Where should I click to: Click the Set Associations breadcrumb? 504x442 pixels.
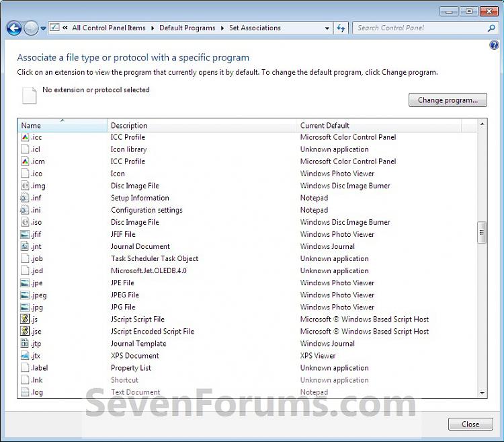255,28
